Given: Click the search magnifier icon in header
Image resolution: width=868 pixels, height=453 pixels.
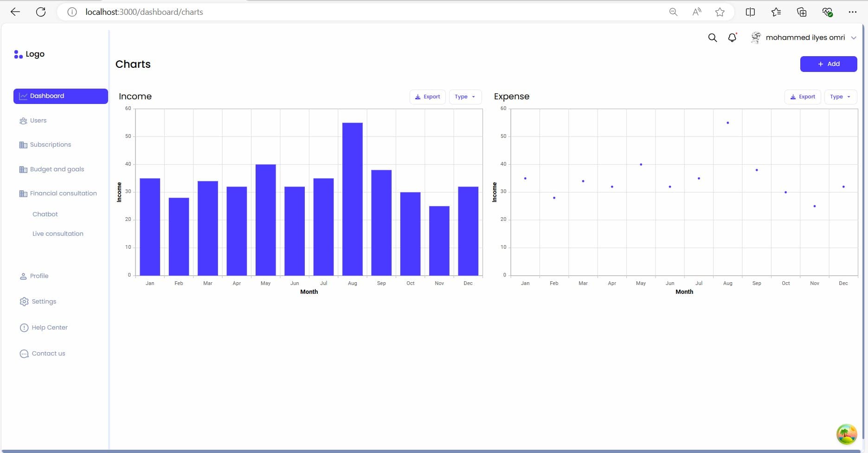Looking at the screenshot, I should [713, 38].
